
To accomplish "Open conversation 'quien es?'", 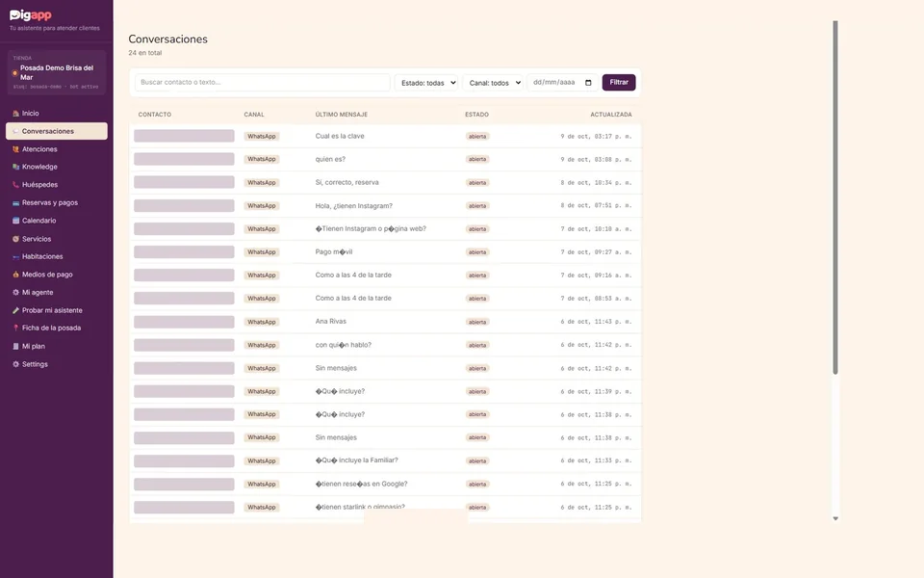I will click(x=385, y=159).
